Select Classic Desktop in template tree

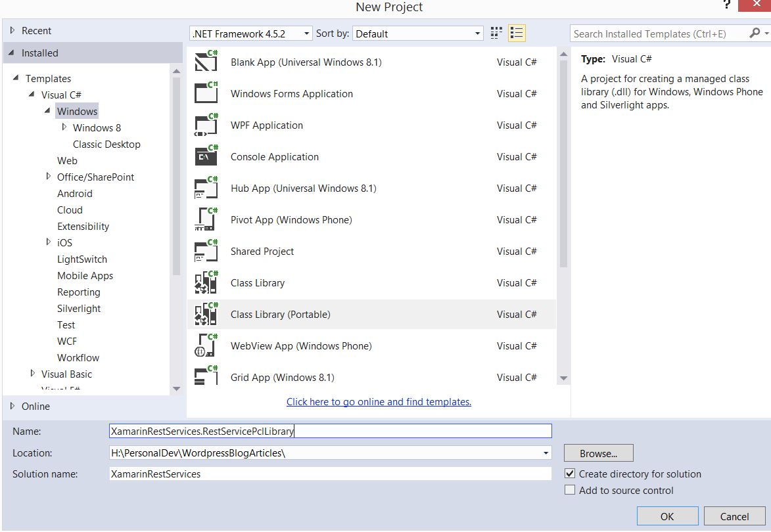pyautogui.click(x=106, y=144)
